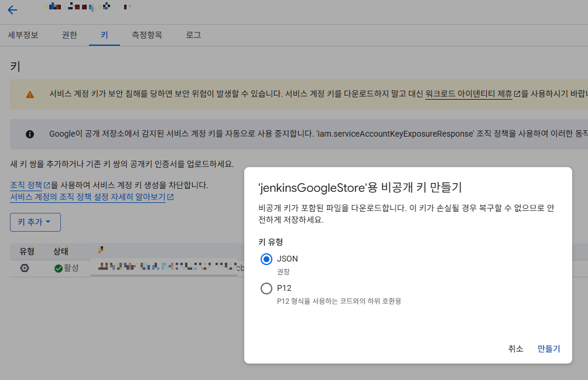This screenshot has width=588, height=380.
Task: Go back using the left arrow icon
Action: [12, 10]
